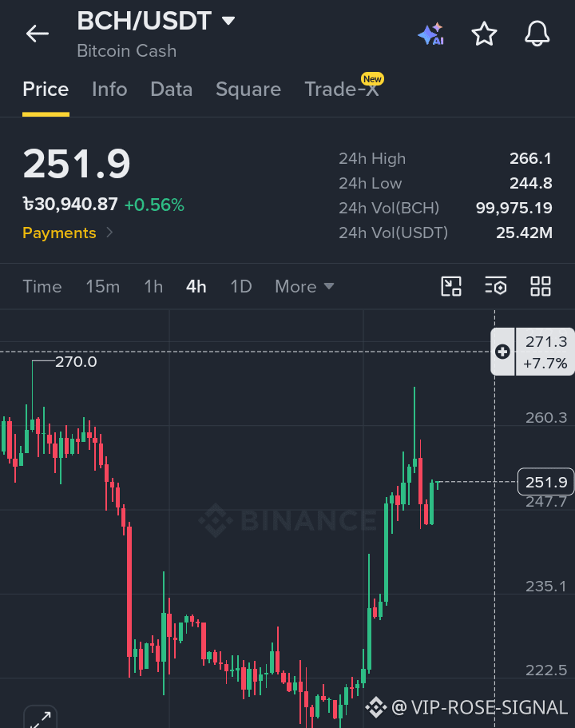Select the 1D timeframe
The width and height of the screenshot is (575, 728).
tap(241, 286)
